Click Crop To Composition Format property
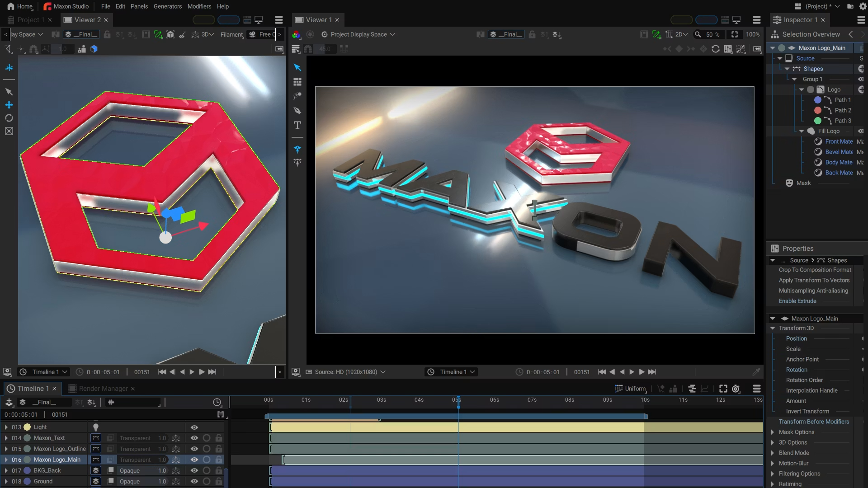The width and height of the screenshot is (868, 488). pyautogui.click(x=815, y=270)
